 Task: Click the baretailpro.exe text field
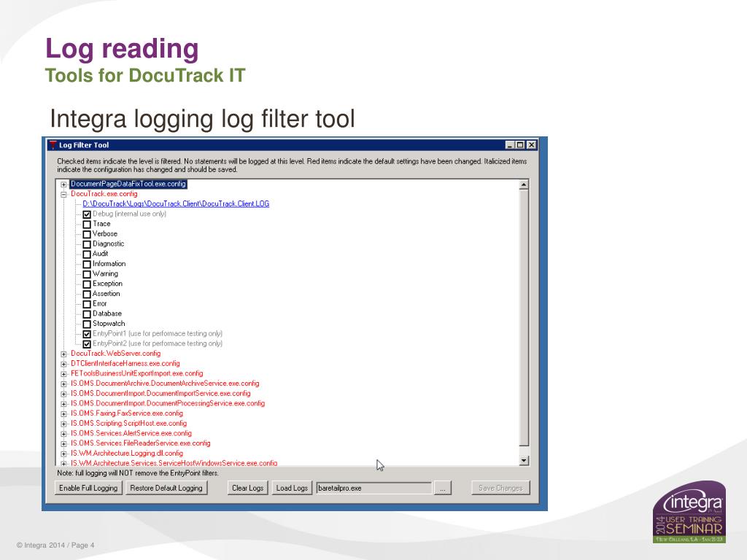point(373,488)
